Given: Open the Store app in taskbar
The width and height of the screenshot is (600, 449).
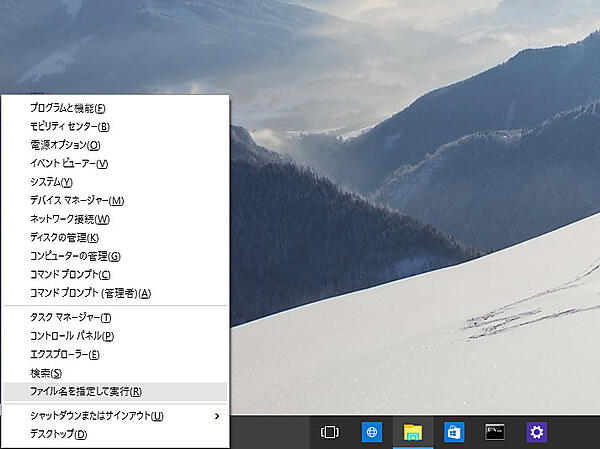Looking at the screenshot, I should tap(453, 432).
